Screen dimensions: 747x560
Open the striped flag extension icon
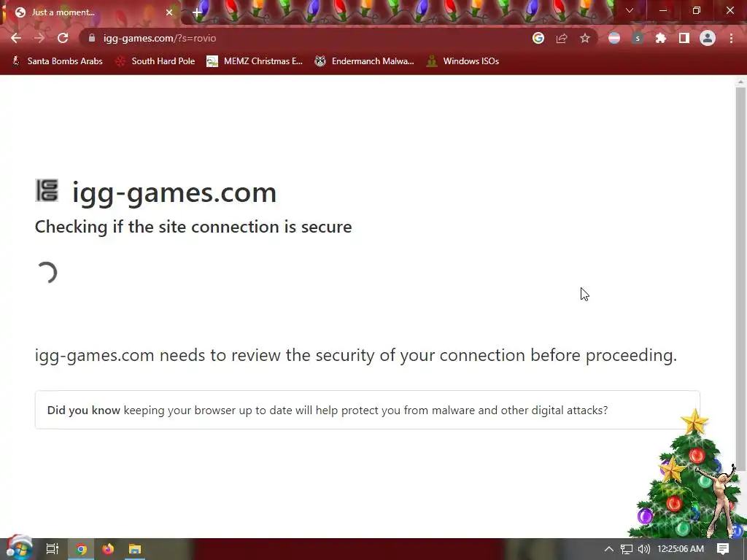coord(614,38)
